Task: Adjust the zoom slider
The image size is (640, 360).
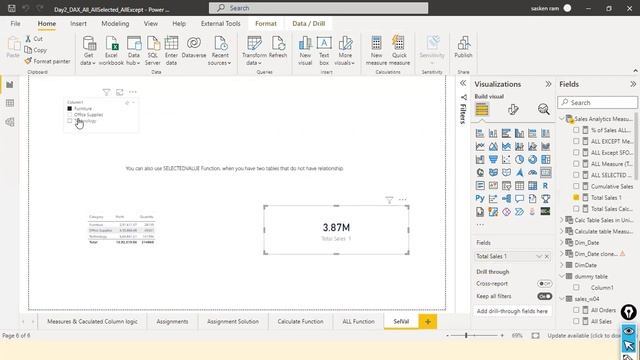Action: click(x=466, y=335)
